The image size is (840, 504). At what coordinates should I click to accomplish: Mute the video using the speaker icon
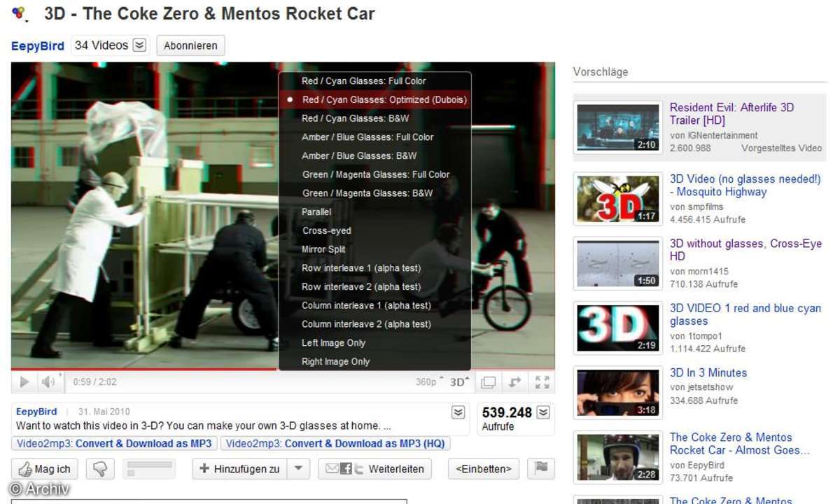tap(48, 382)
